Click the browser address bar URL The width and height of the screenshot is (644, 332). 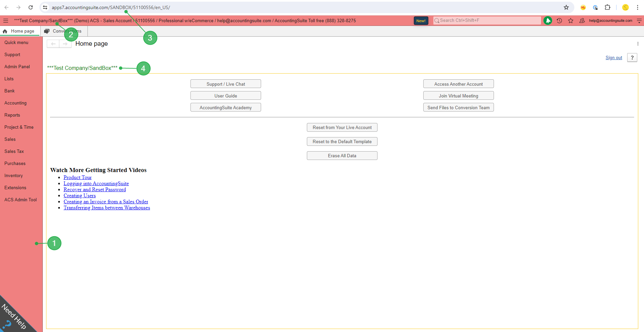[111, 7]
